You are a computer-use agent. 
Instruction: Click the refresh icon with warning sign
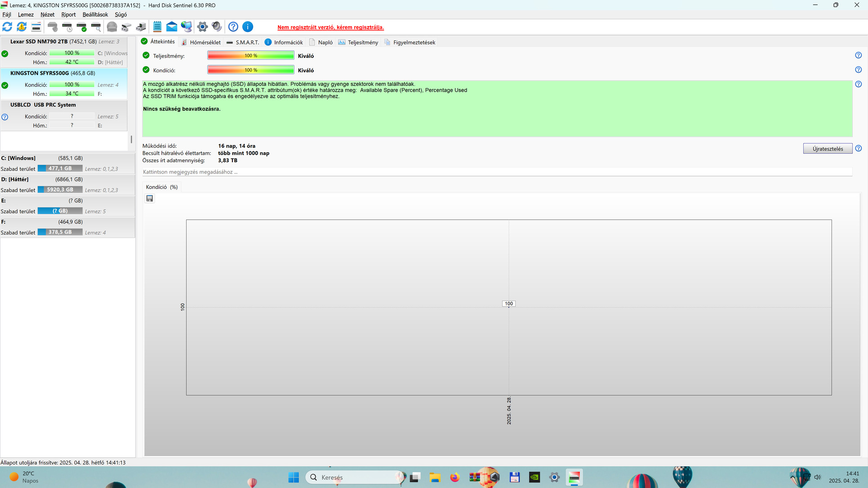coord(22,27)
